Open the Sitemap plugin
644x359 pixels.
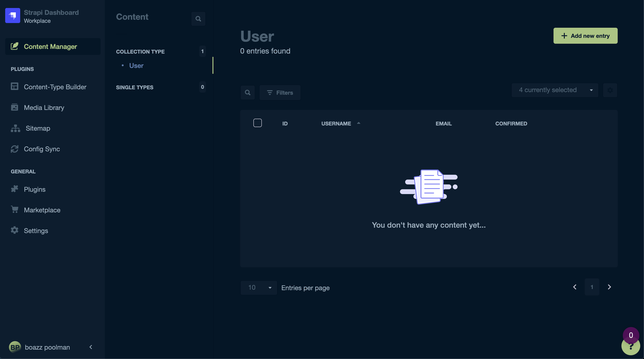coord(38,129)
